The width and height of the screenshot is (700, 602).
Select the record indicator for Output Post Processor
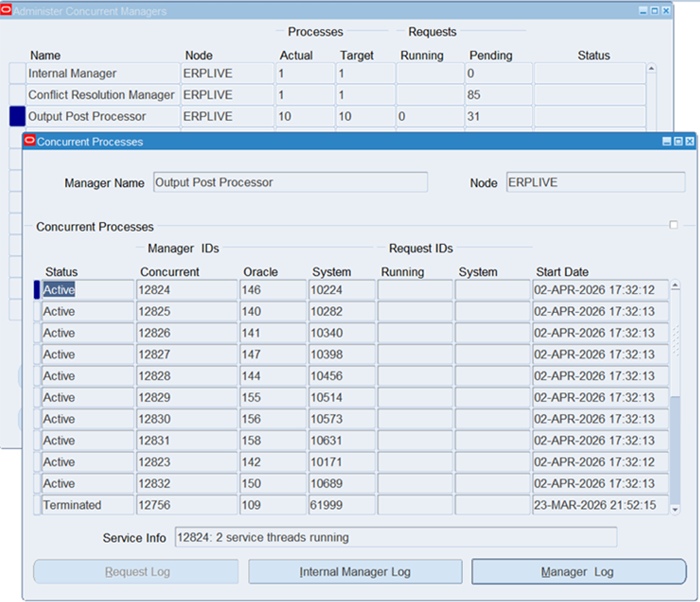(x=17, y=116)
